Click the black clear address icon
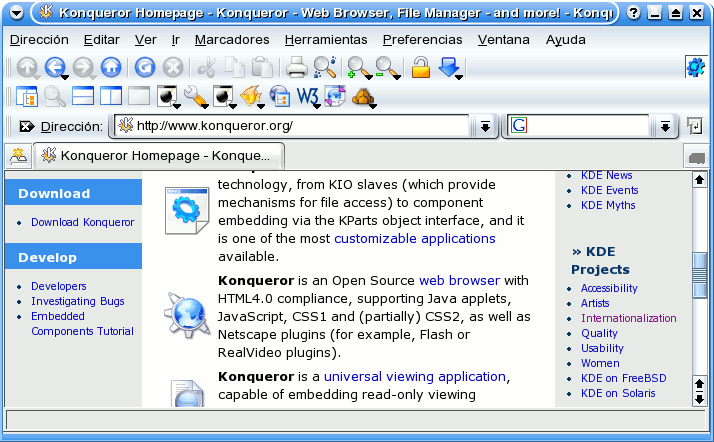Screen dimensions: 714x442 pyautogui.click(x=27, y=126)
